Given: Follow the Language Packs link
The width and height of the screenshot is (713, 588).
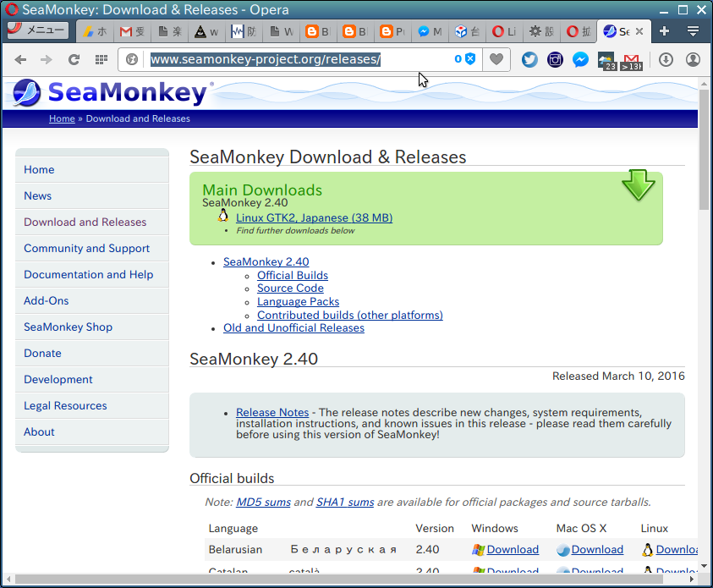Looking at the screenshot, I should click(298, 302).
